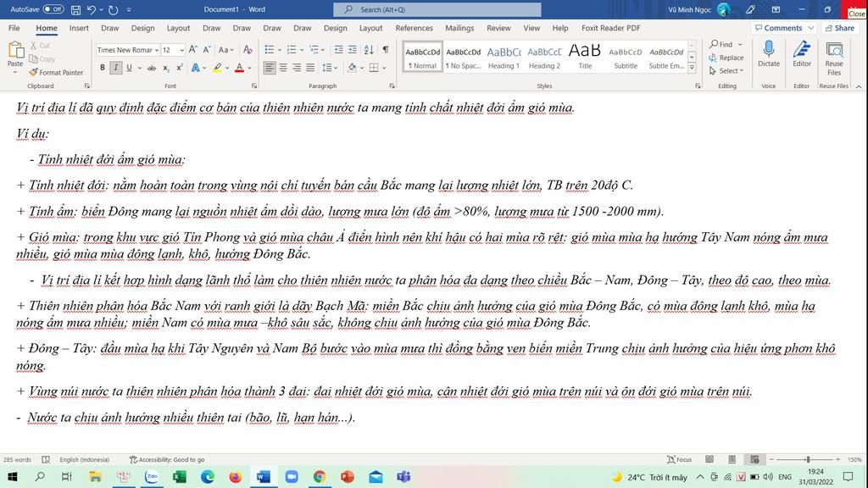Decrease paragraph indent
The height and width of the screenshot is (488, 868).
338,50
